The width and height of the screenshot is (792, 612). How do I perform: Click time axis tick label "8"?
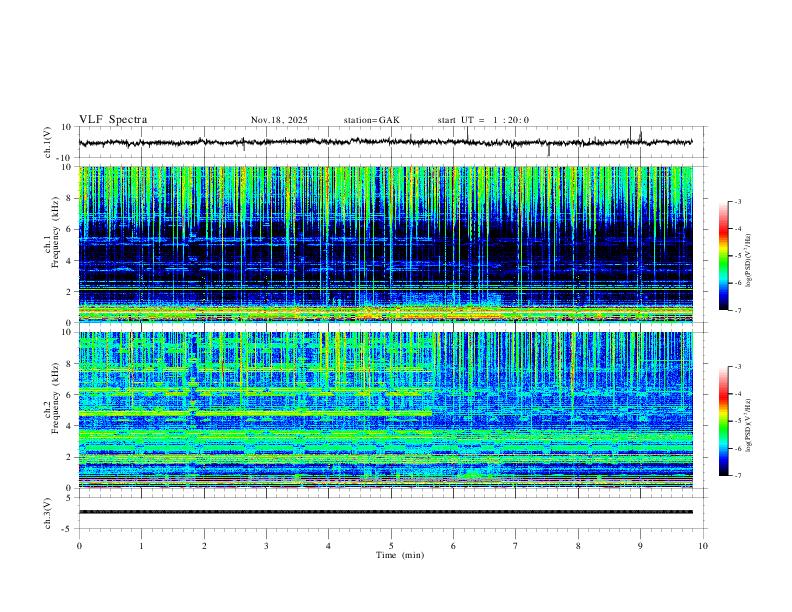click(x=578, y=546)
